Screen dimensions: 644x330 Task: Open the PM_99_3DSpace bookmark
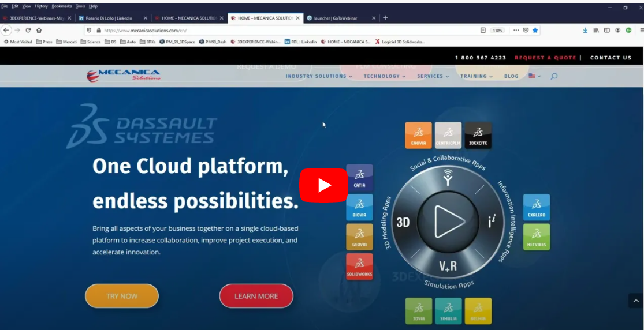tap(177, 42)
